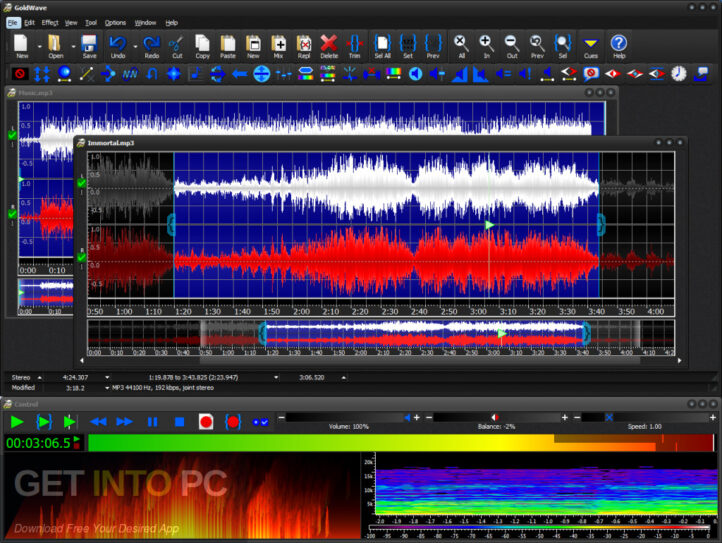Open Help with the question mark icon

tap(619, 47)
